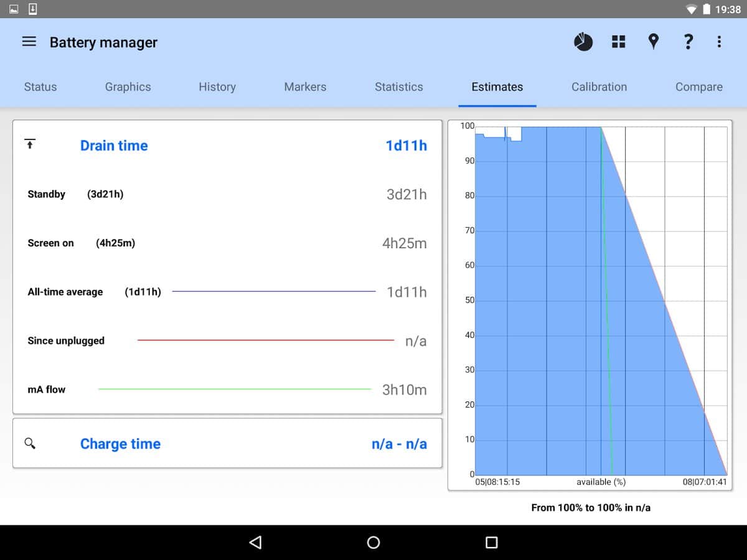Select the Compare tab
The width and height of the screenshot is (747, 560).
pos(698,87)
